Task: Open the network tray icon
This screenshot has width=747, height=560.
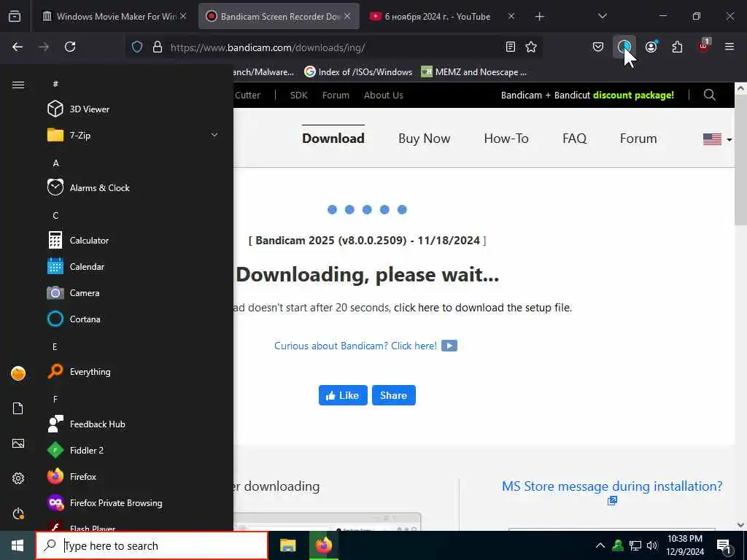Action: pos(635,545)
